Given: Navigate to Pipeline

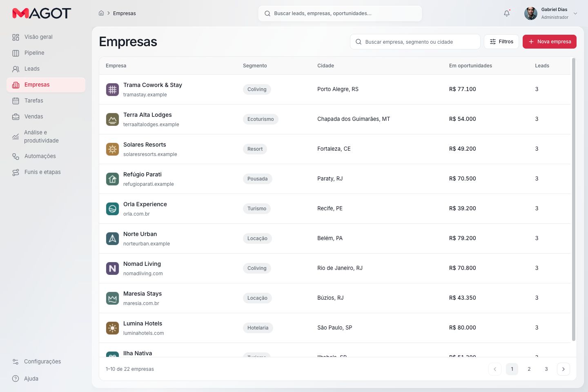Looking at the screenshot, I should click(46, 53).
